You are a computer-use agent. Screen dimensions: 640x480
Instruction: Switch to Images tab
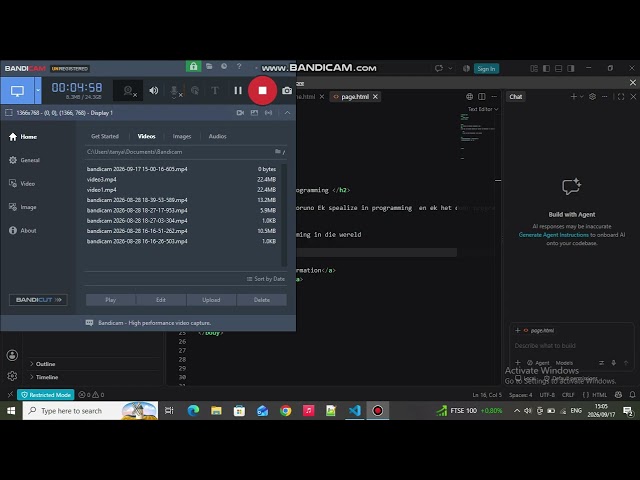tap(182, 136)
